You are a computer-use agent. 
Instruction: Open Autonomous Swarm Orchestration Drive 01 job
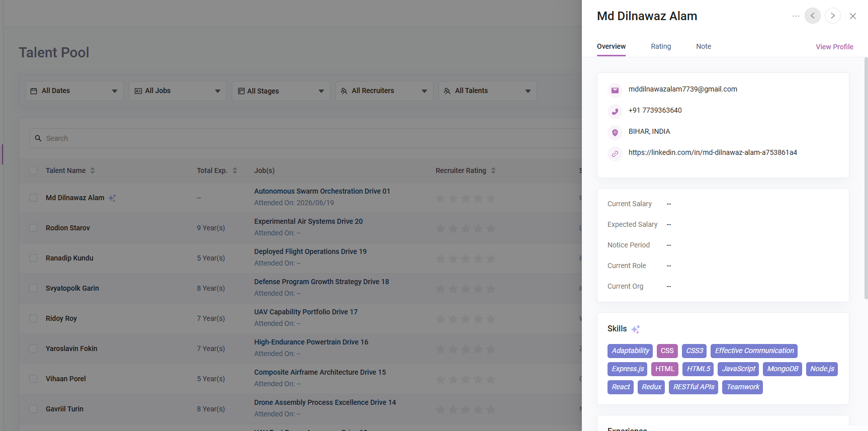point(322,191)
